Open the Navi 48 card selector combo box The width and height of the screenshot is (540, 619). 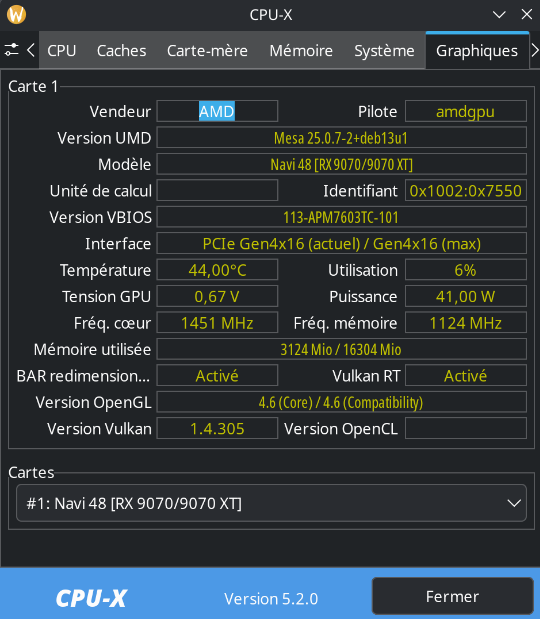coord(271,503)
